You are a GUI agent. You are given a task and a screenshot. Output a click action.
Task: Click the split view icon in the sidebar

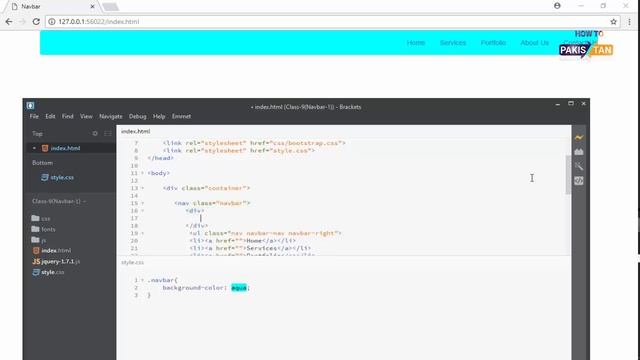[x=108, y=133]
